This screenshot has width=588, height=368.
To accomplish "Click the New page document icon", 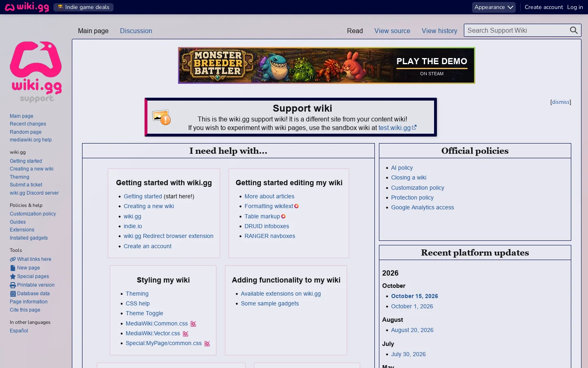I will (13, 268).
